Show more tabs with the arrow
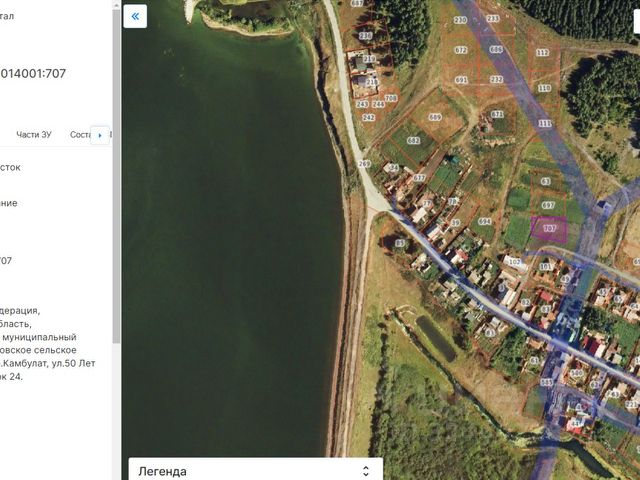This screenshot has width=640, height=480. [x=100, y=135]
